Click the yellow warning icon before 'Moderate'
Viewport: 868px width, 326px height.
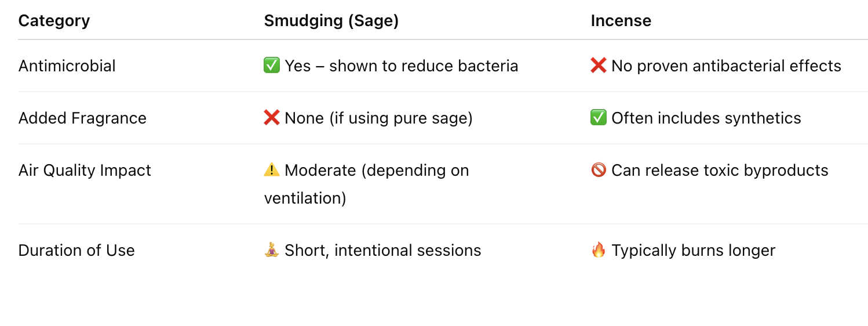click(272, 170)
